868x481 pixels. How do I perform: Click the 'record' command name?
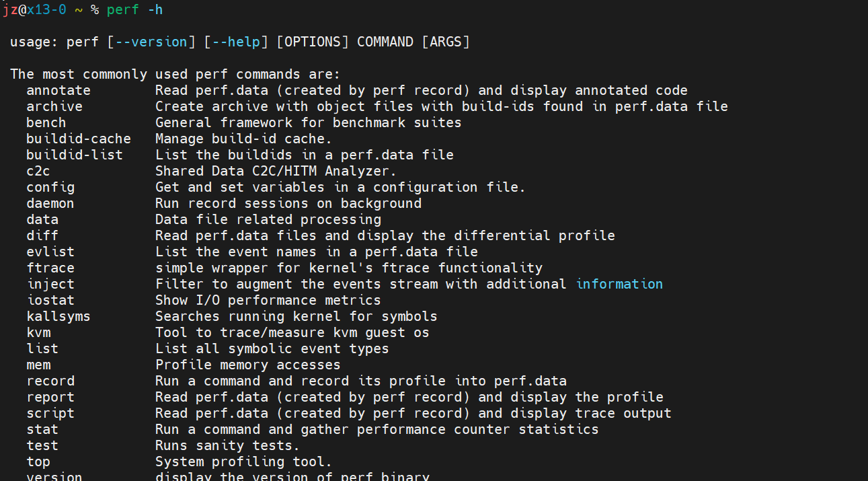point(50,381)
